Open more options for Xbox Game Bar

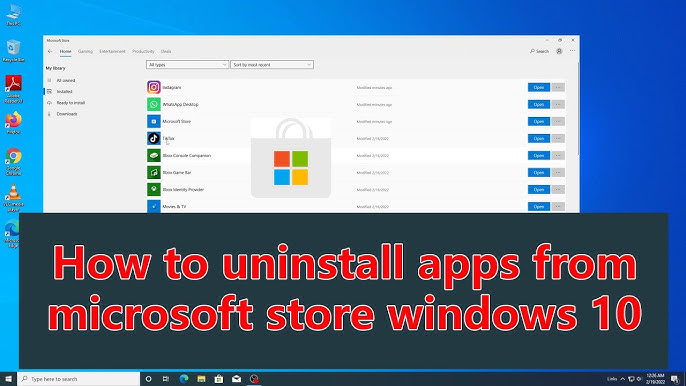tap(558, 173)
